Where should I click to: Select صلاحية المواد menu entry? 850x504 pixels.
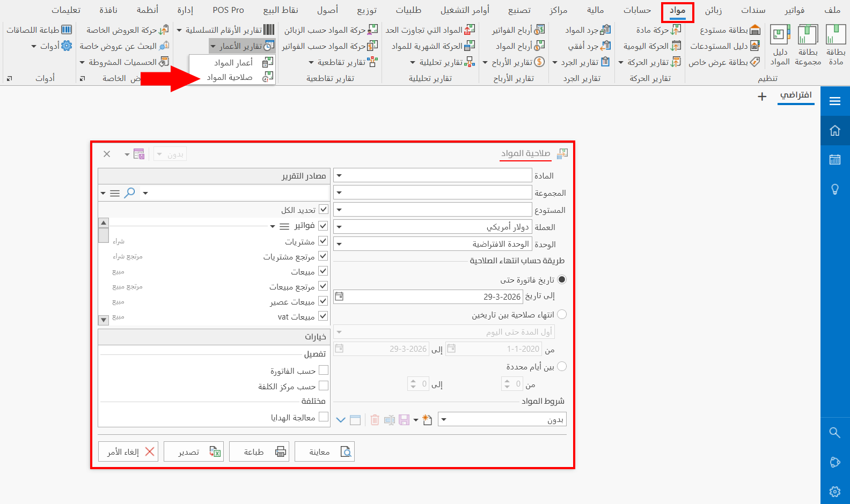pyautogui.click(x=233, y=77)
